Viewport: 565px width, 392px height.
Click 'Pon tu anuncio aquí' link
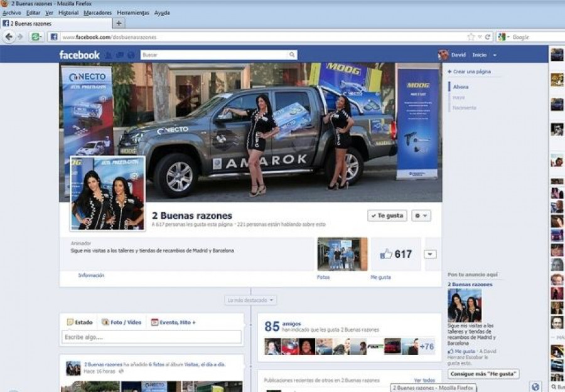(x=472, y=274)
